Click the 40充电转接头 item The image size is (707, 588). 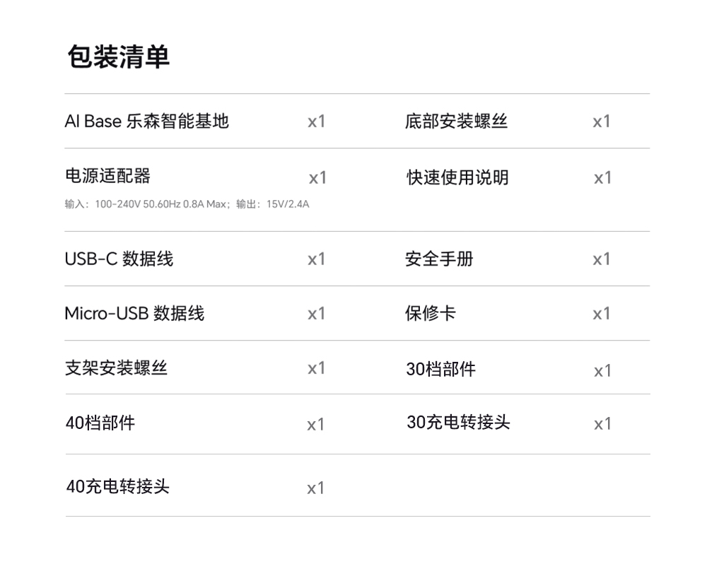pyautogui.click(x=117, y=487)
